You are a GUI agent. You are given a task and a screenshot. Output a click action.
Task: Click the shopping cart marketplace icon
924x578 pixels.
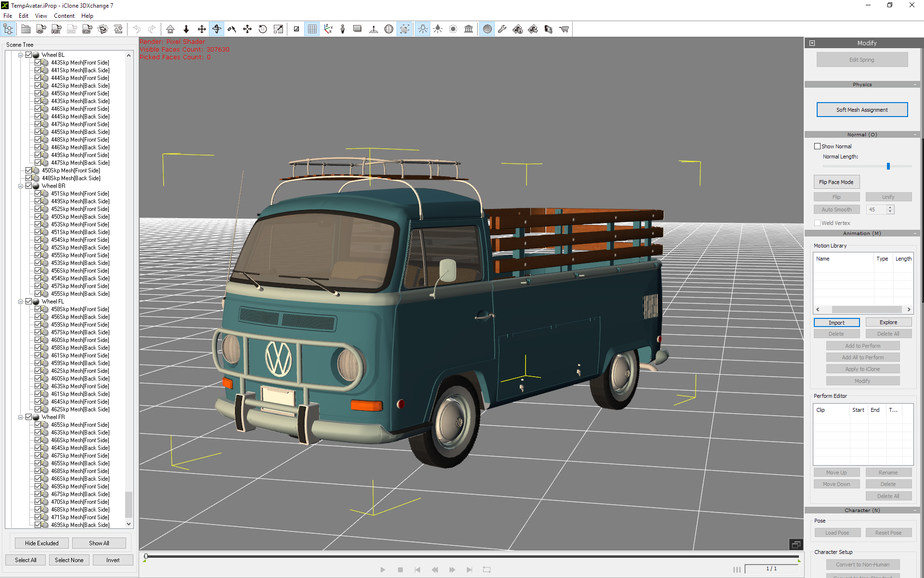click(x=564, y=29)
